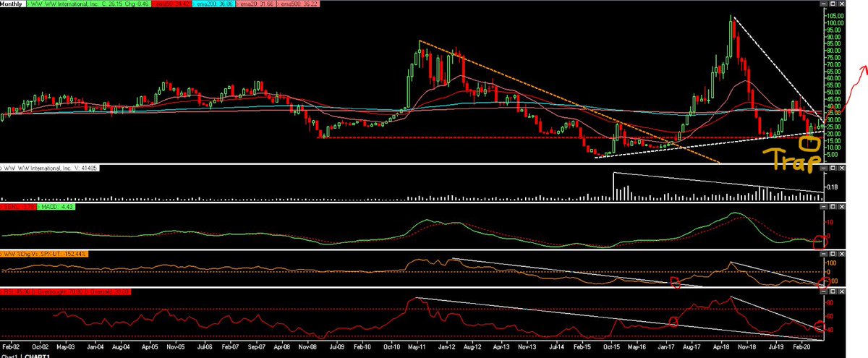Click the Apr-05 date on time axis
The image size is (868, 358).
pos(150,348)
